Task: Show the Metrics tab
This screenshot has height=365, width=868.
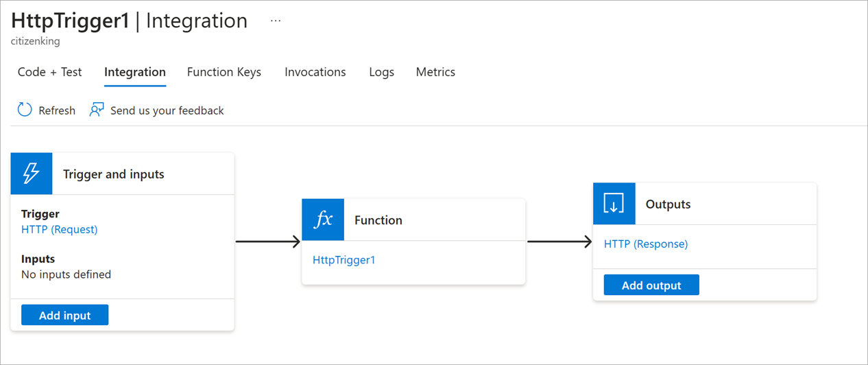Action: 435,72
